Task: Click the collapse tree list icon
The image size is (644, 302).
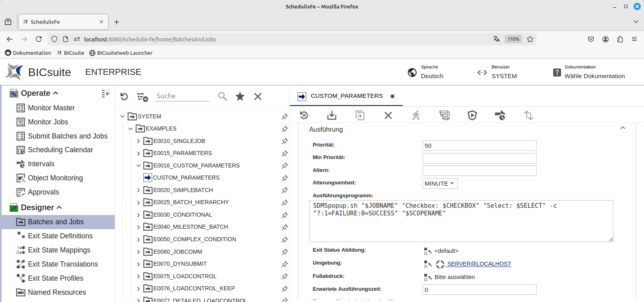Action: (x=142, y=97)
